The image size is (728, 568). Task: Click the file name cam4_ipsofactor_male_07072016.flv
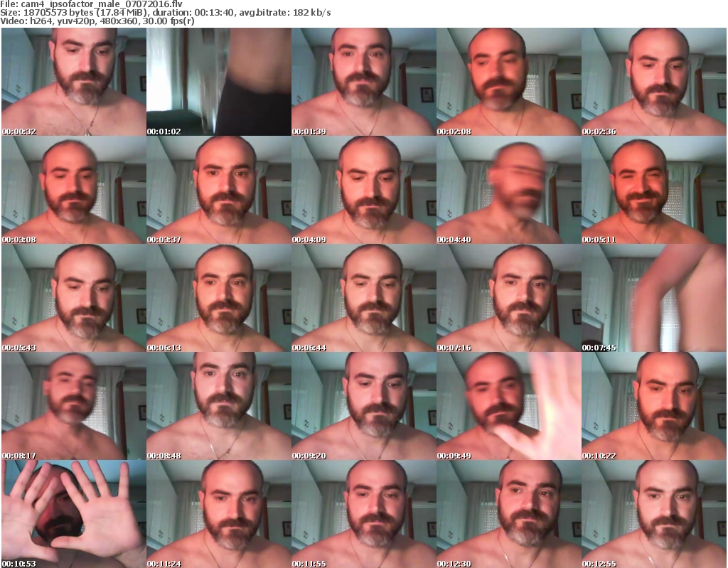click(x=102, y=4)
